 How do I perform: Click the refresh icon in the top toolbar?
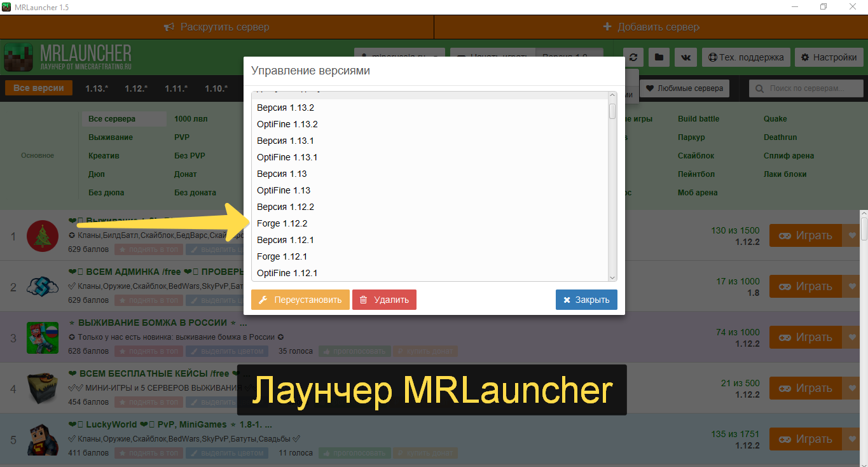click(633, 57)
